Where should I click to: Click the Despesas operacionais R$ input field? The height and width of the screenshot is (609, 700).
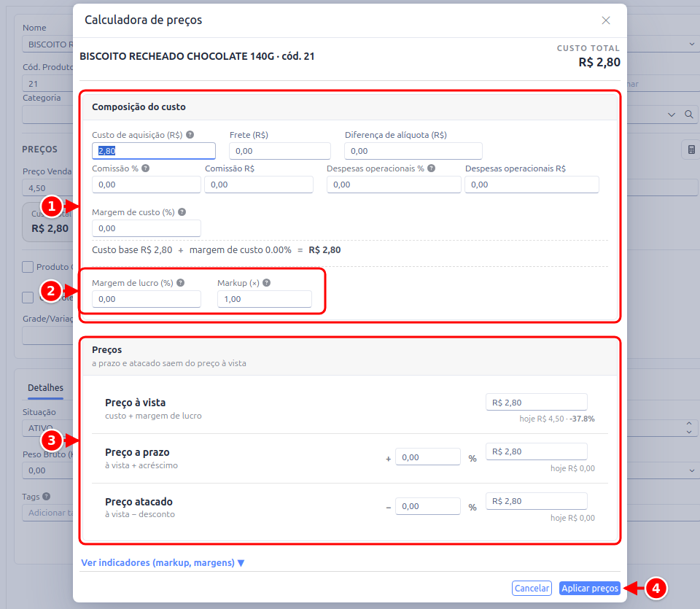pyautogui.click(x=532, y=185)
